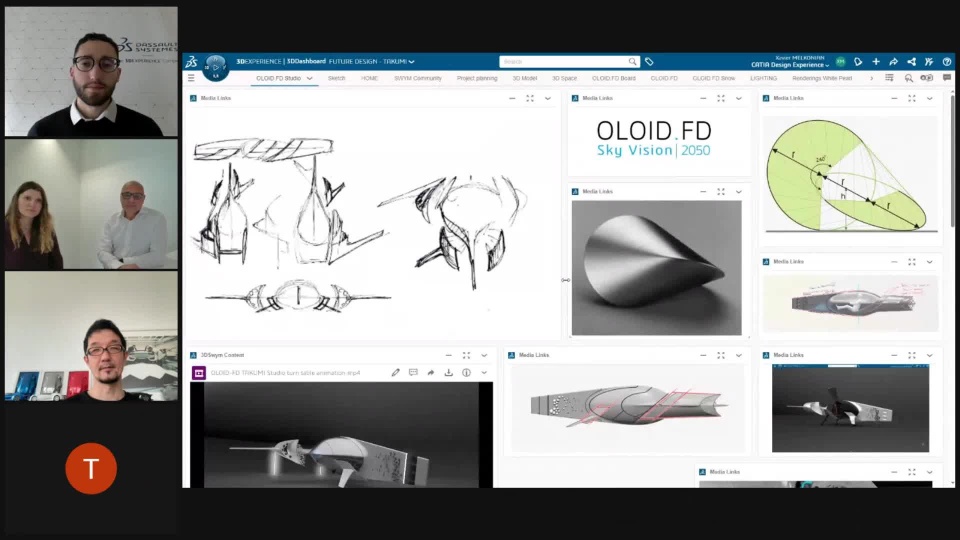960x540 pixels.
Task: Switch to the 3D Model tab
Action: point(525,78)
